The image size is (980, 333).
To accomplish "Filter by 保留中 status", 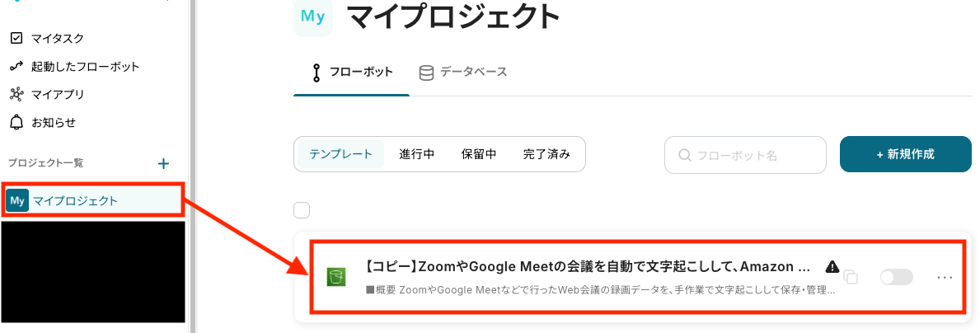I will pos(479,154).
